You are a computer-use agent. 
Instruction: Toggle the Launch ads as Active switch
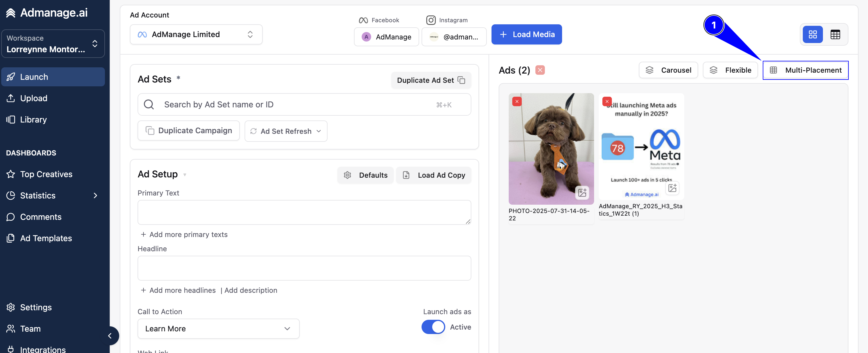pyautogui.click(x=433, y=327)
